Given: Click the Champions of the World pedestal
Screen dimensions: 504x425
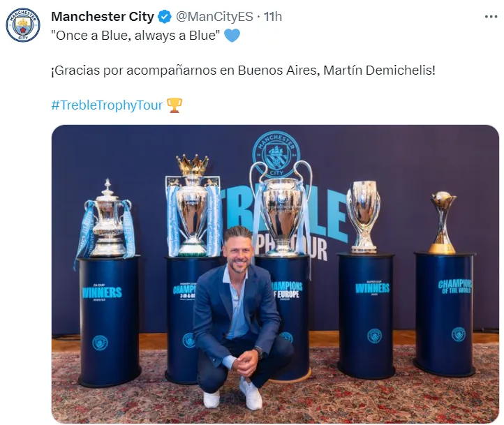Looking at the screenshot, I should 445,314.
